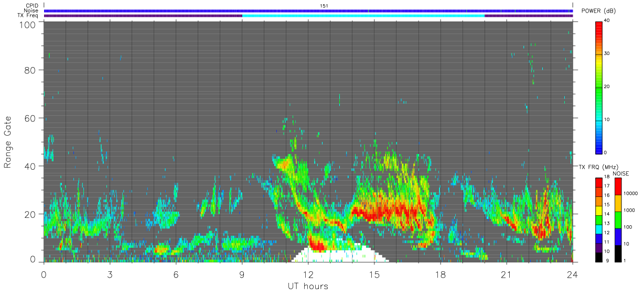Click the red block in NOISE bar
This screenshot has height=297, width=644.
click(619, 186)
